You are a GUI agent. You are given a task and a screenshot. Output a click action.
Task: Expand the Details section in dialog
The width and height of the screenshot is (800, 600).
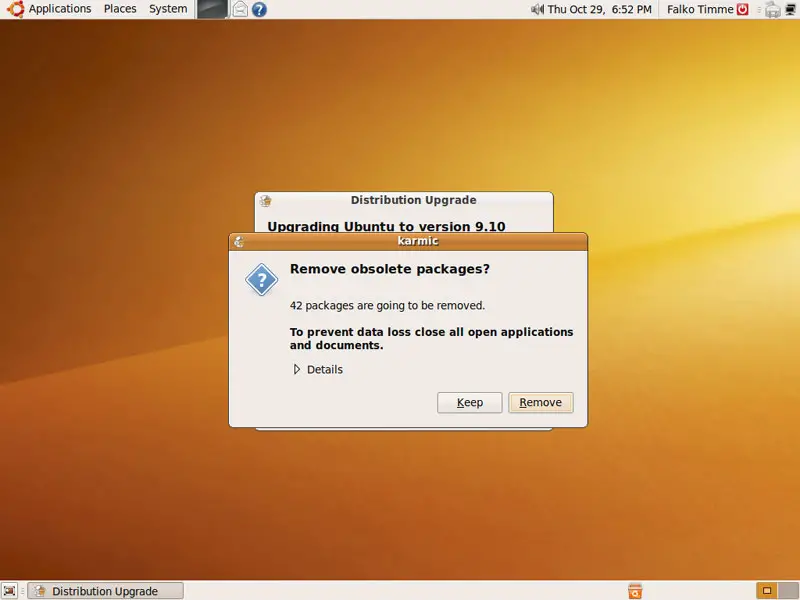[x=318, y=369]
